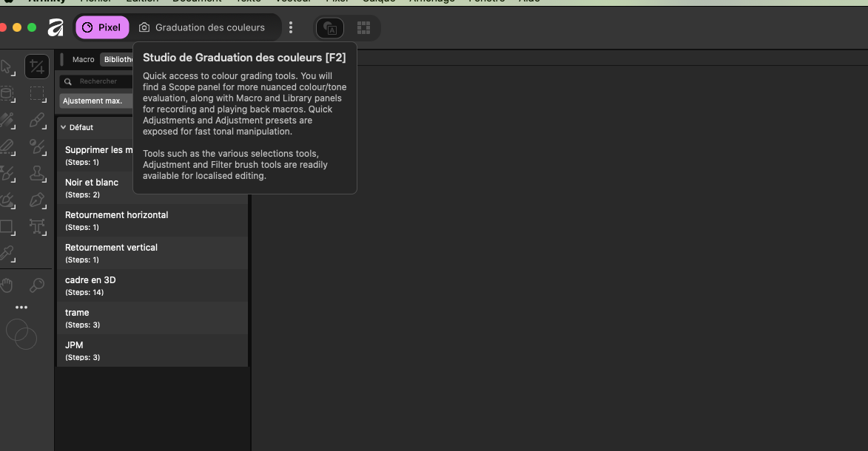This screenshot has height=451, width=868.
Task: Select the Clone Stamp tool
Action: (37, 173)
